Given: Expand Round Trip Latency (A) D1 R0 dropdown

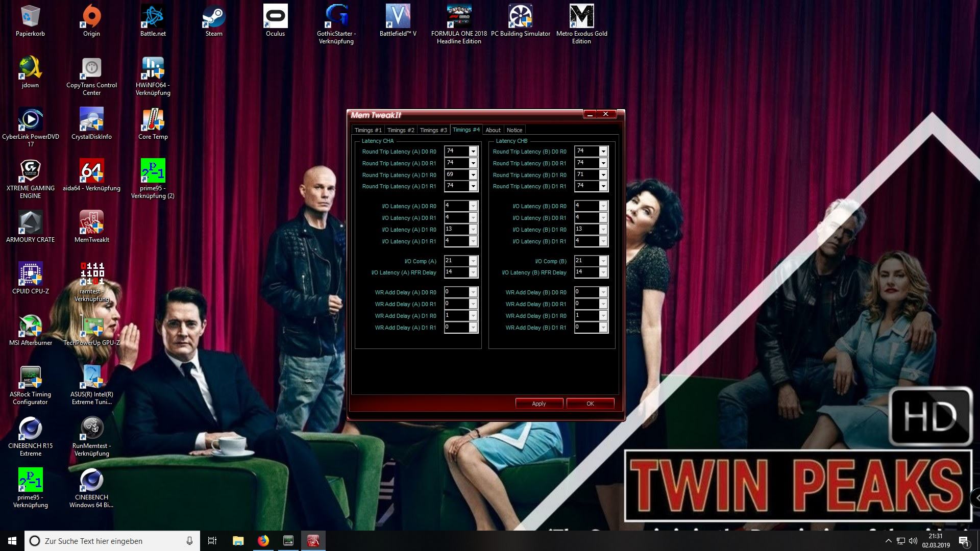Looking at the screenshot, I should [473, 175].
